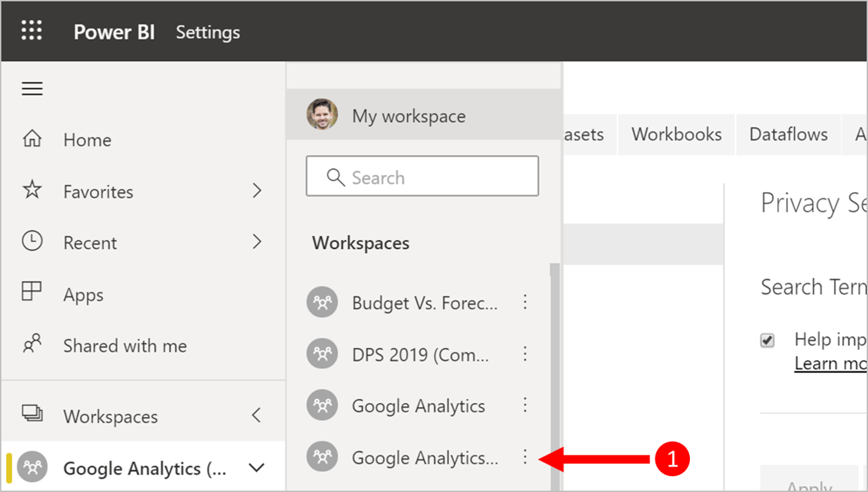Image resolution: width=868 pixels, height=492 pixels.
Task: Open more options for truncated Google Analytics... workspace
Action: [x=525, y=456]
